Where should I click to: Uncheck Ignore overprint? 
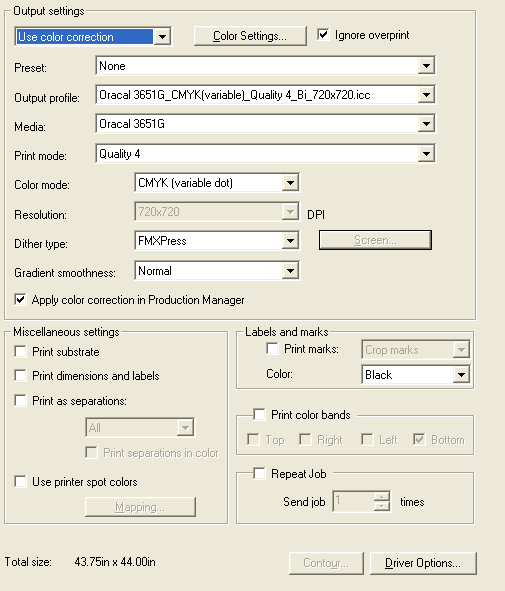(x=323, y=35)
